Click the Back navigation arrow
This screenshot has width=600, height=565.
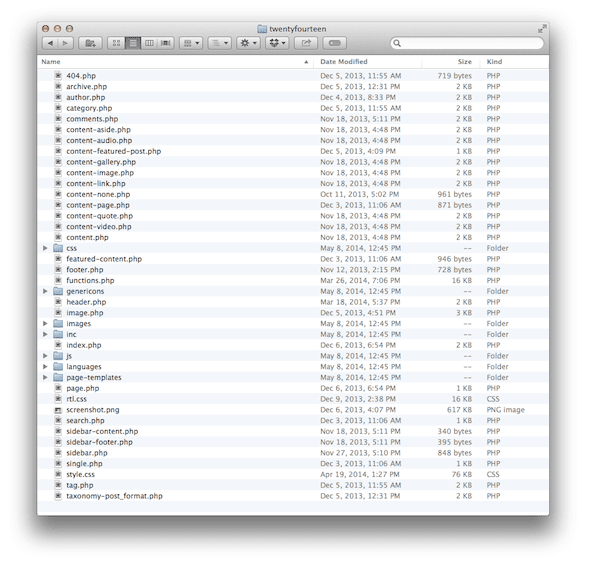(x=50, y=44)
